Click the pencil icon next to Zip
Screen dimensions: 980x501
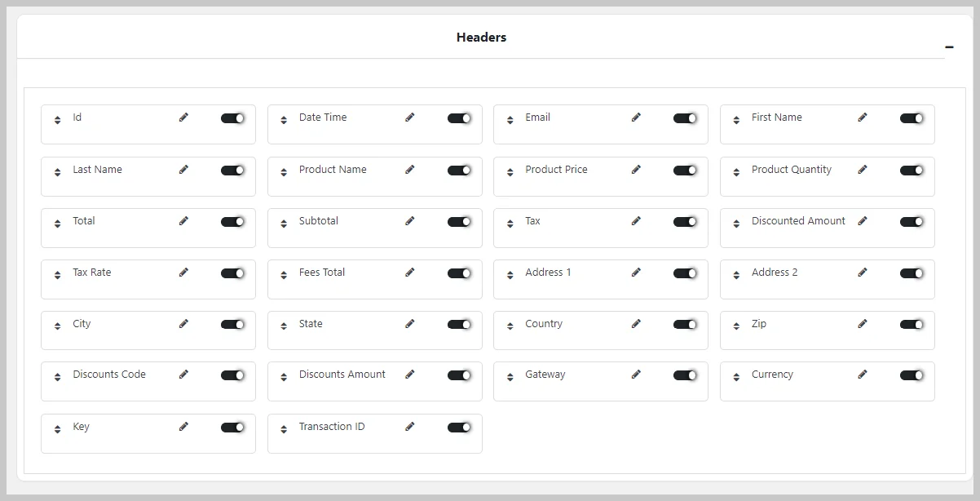[x=863, y=324]
